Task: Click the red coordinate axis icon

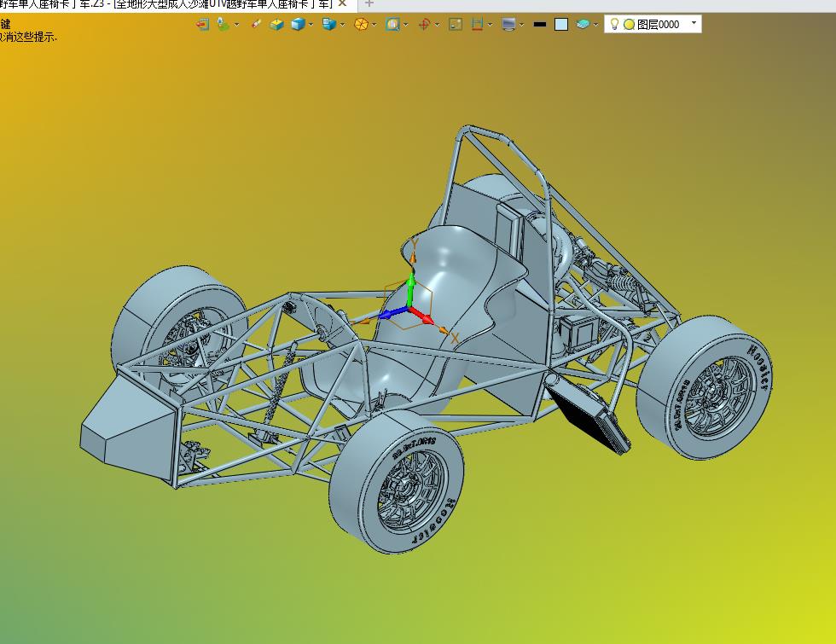Action: click(424, 25)
